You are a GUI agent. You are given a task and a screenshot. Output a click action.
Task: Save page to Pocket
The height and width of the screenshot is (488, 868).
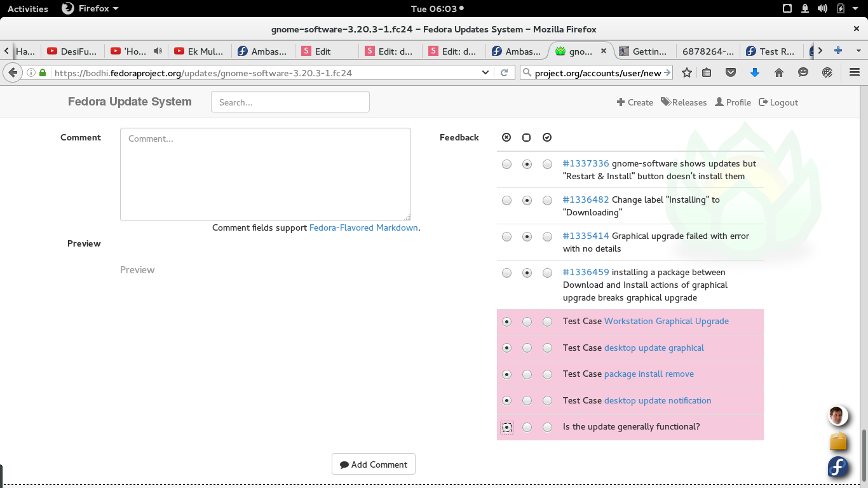[x=731, y=73]
